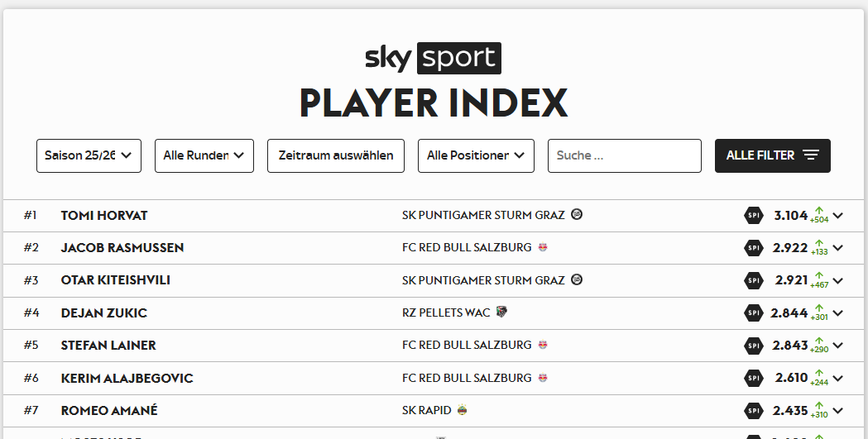Click the Red Bull Salzburg logo beside Jacob Rasmussen
This screenshot has width=868, height=439.
pyautogui.click(x=543, y=247)
